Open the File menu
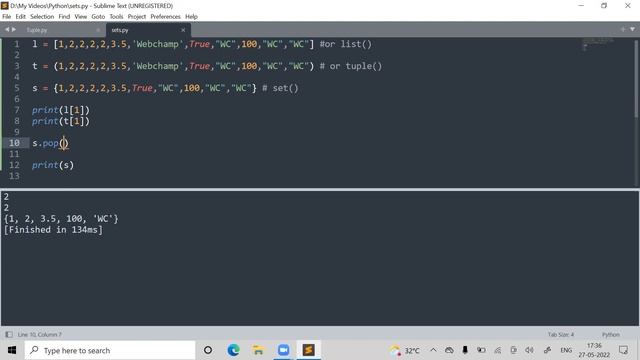 pos(7,17)
